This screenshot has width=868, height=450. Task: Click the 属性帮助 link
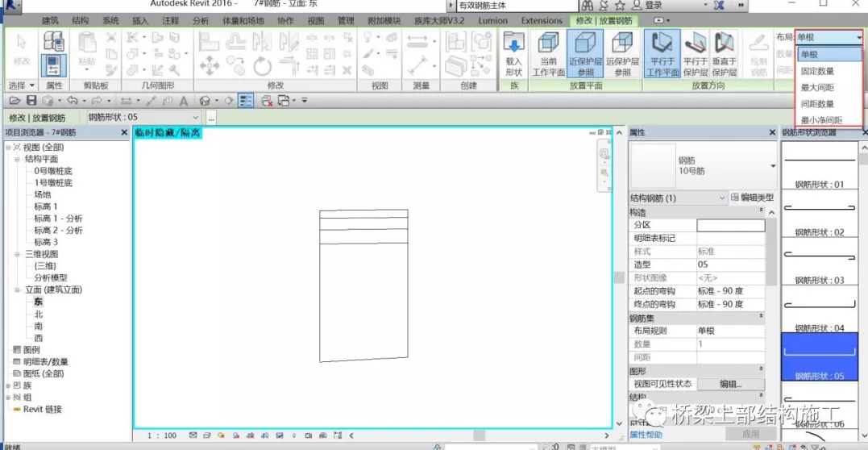click(645, 435)
